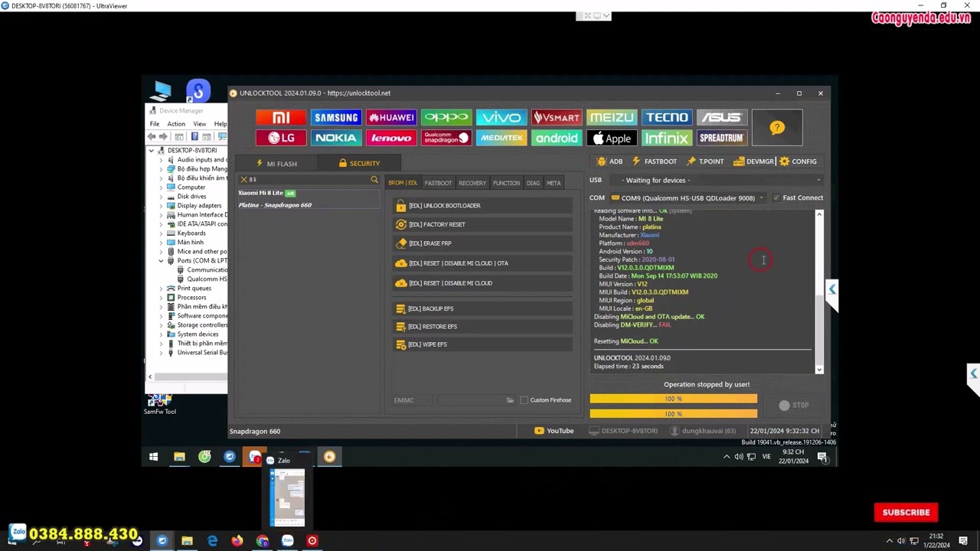The height and width of the screenshot is (551, 980).
Task: Run [EDL] Reset Disable Mi Cloud OTA
Action: [483, 263]
